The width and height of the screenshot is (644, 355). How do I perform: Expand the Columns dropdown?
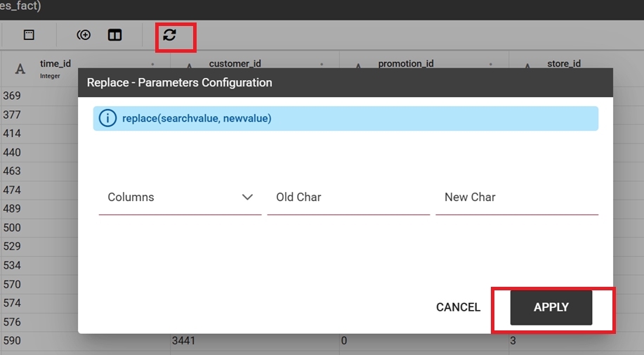[180, 198]
